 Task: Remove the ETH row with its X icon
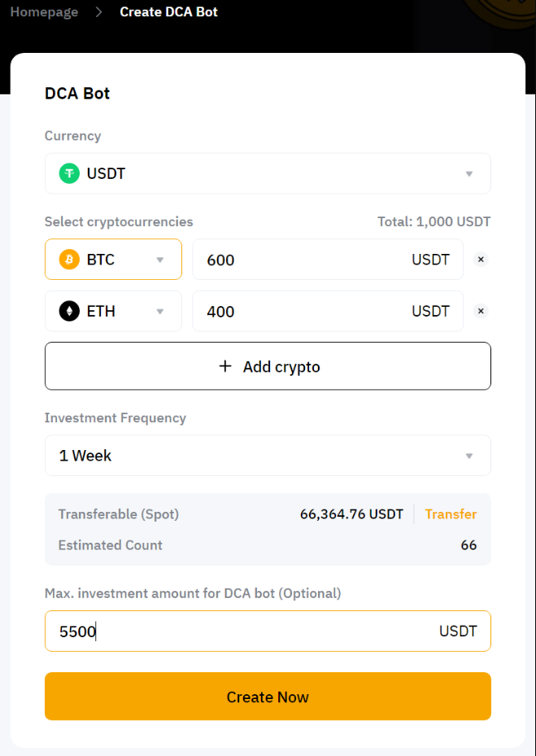click(x=481, y=311)
